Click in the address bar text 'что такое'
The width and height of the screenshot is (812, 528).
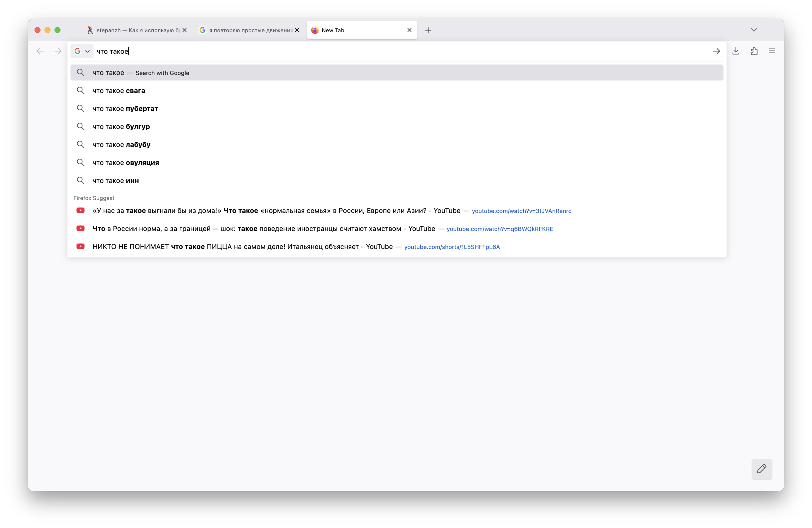click(x=112, y=51)
